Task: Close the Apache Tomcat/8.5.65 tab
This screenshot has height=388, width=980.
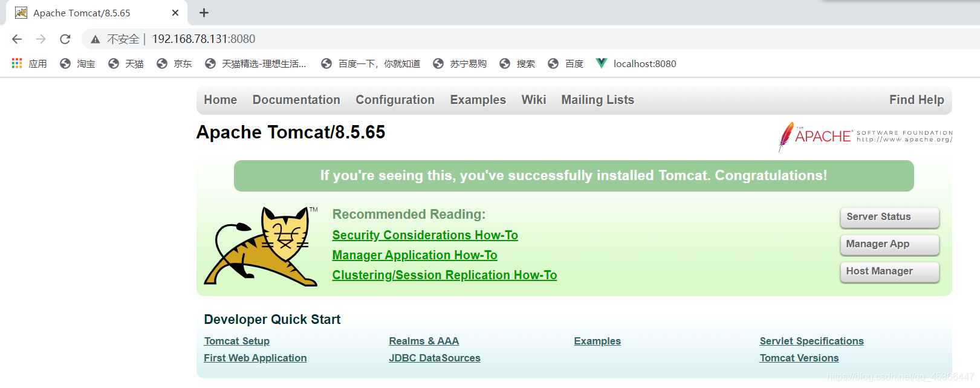Action: click(175, 13)
